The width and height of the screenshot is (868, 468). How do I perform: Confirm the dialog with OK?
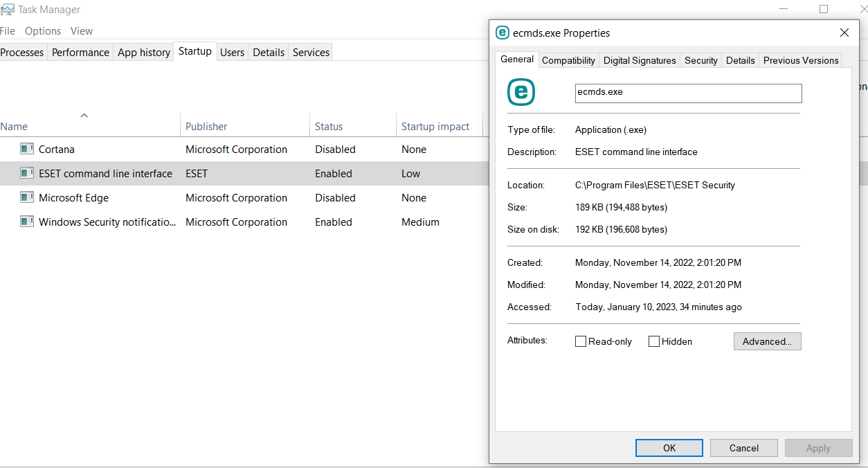669,448
